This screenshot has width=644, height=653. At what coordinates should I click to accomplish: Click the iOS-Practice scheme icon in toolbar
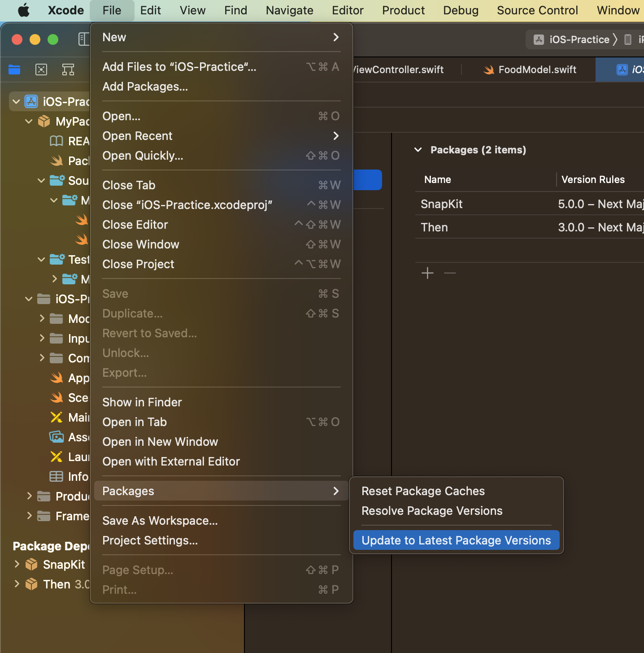(x=539, y=39)
